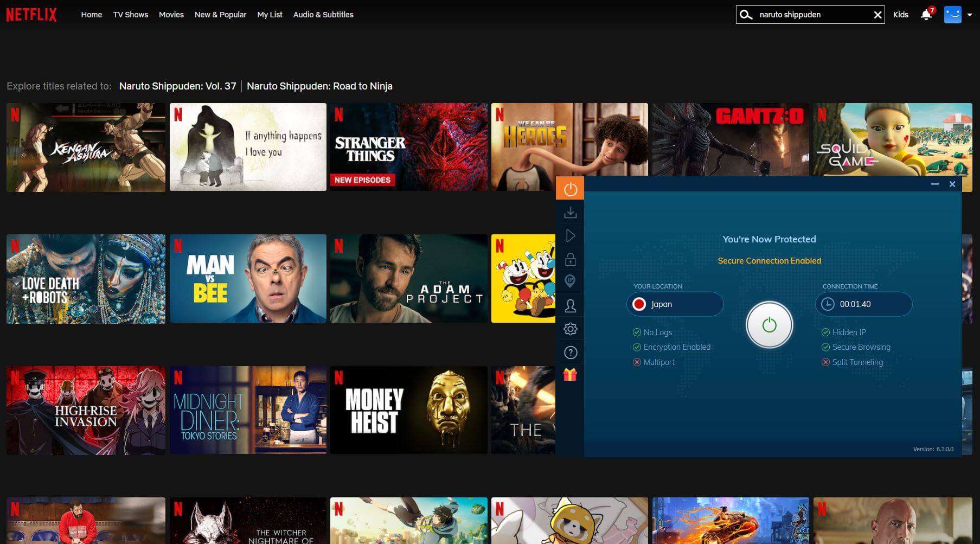Clear the search text with X icon
The height and width of the screenshot is (544, 980).
pos(877,15)
